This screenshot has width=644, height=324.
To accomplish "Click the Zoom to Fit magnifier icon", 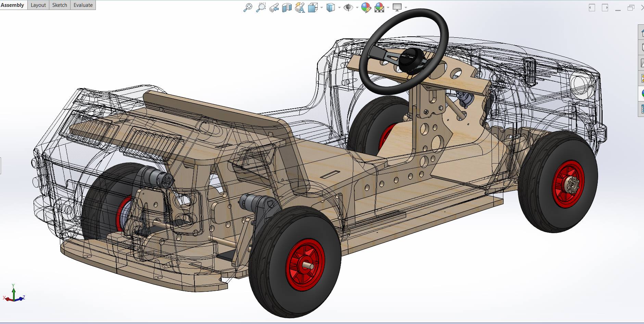I will coord(248,8).
